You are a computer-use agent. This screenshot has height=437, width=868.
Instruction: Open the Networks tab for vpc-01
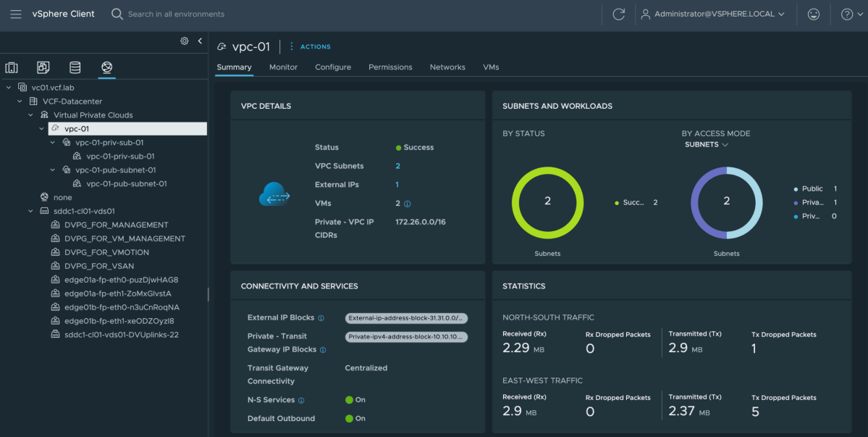[447, 67]
